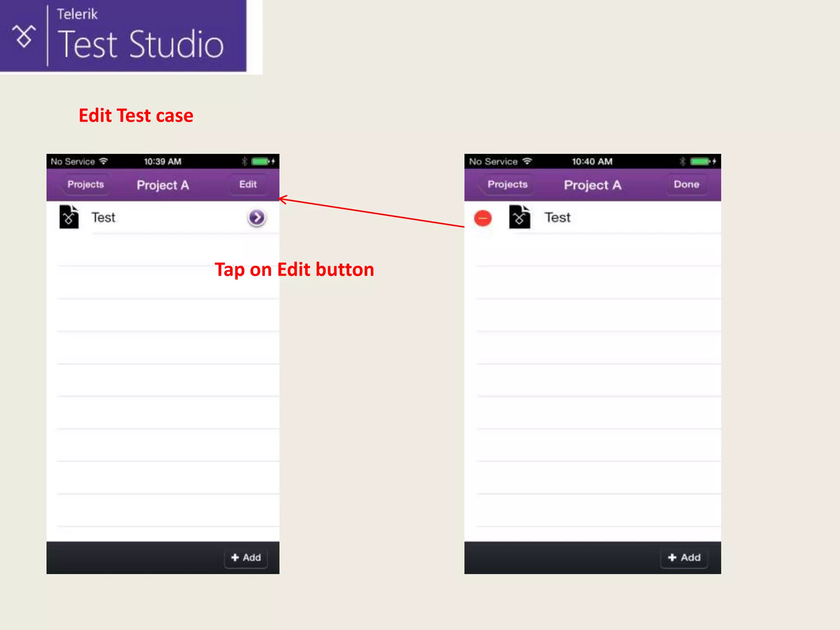Tap Wi-Fi icon in left phone status bar
This screenshot has height=630, width=840.
[x=103, y=161]
